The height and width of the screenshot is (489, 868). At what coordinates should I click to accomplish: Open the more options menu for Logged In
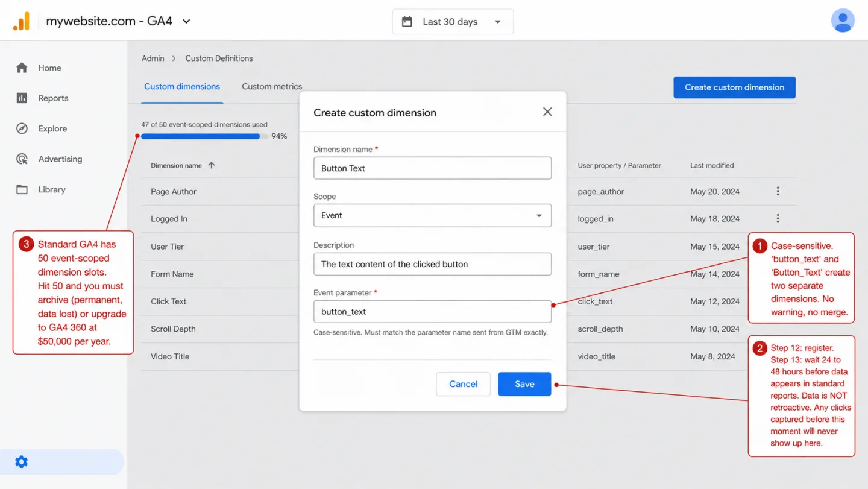click(x=778, y=218)
